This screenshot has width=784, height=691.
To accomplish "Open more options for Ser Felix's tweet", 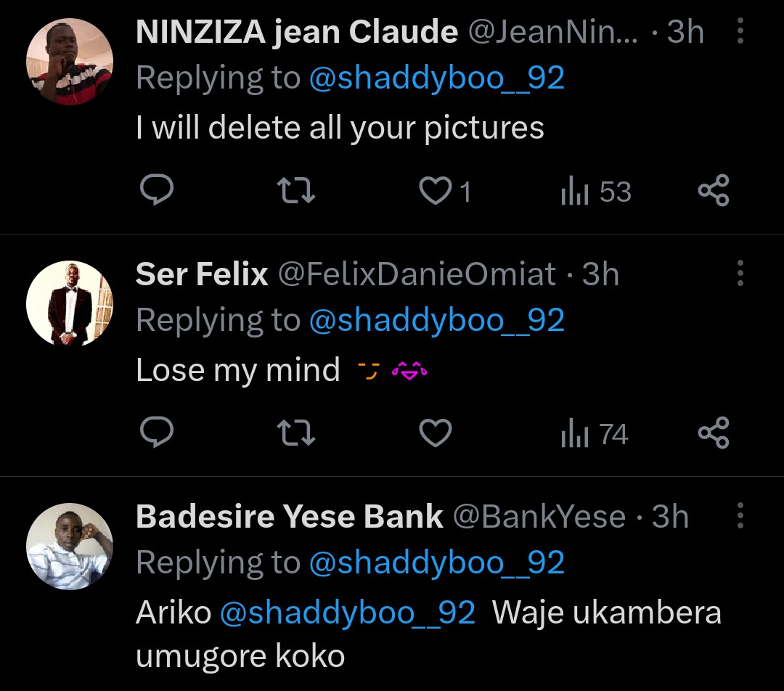I will tap(740, 274).
